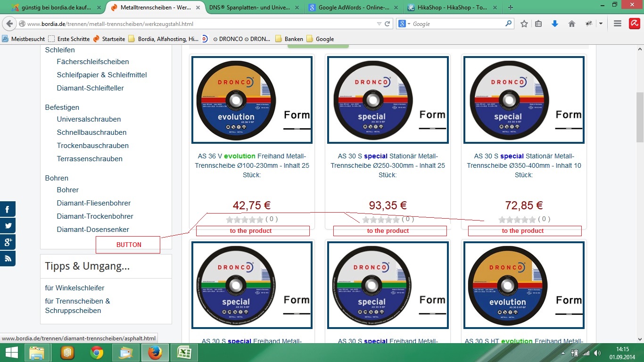This screenshot has height=362, width=644.
Task: Open the DRONCO bookmark
Action: click(236, 39)
